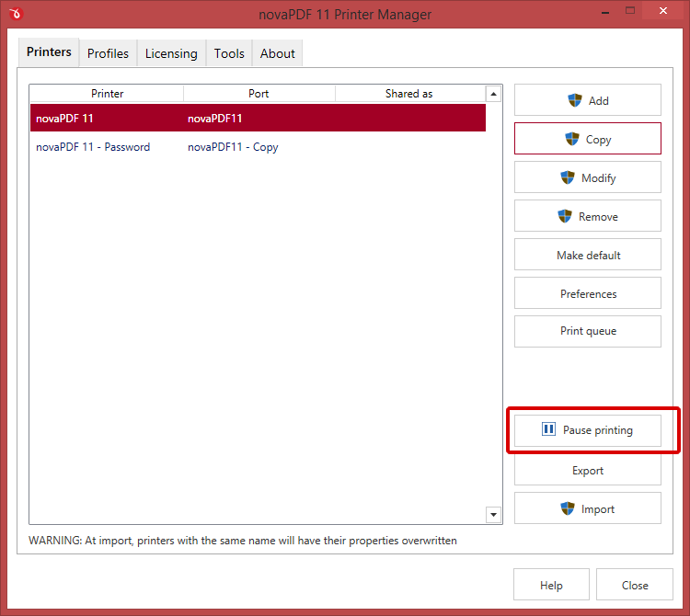The image size is (690, 616).
Task: Click the novaPDF11 - Copy port cell
Action: (x=233, y=147)
